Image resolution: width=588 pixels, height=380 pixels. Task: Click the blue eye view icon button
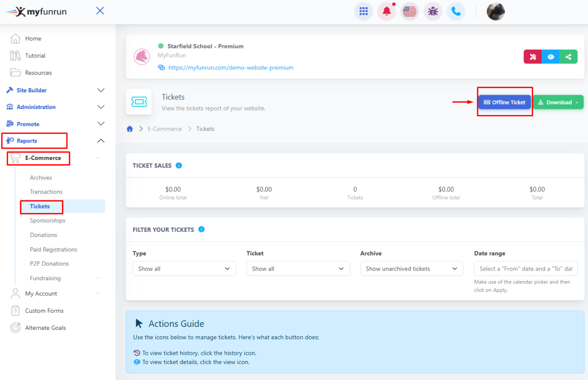551,57
